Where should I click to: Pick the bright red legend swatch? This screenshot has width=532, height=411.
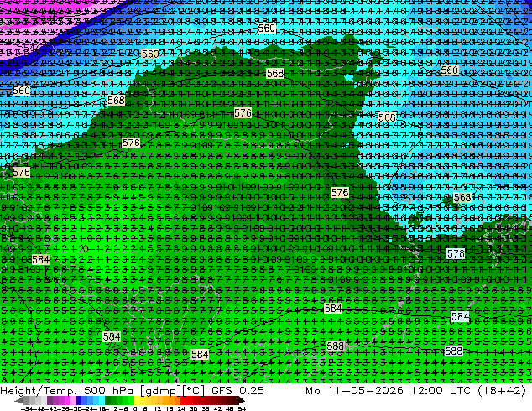click(x=183, y=401)
